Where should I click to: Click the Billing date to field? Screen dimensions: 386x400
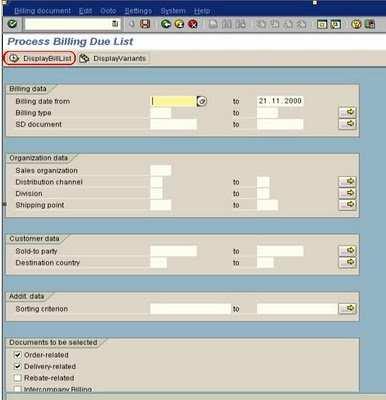click(280, 101)
